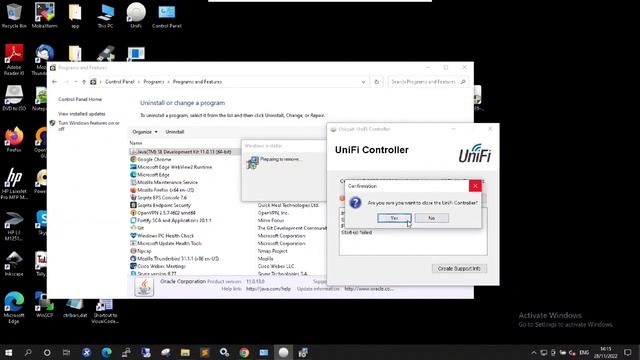Select Git entry in program list
Viewport: 640px width, 360px height.
pos(141,228)
